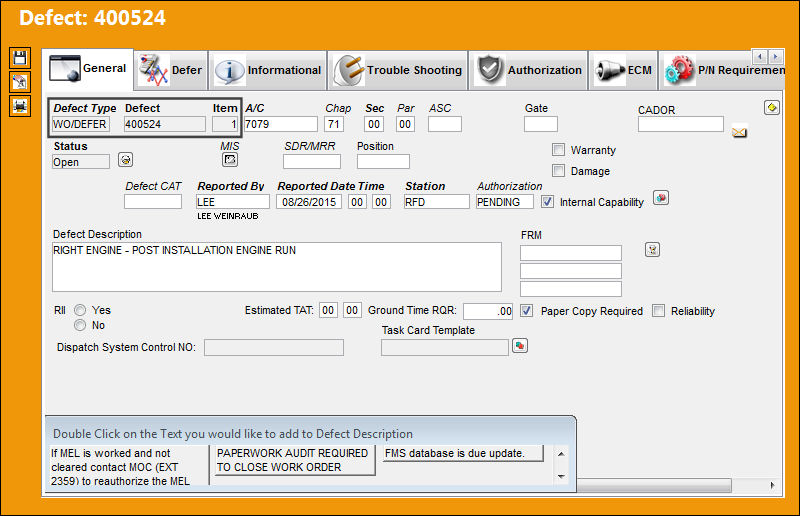Click the horizontal scrollbar right arrow
The height and width of the screenshot is (516, 800).
[x=772, y=485]
